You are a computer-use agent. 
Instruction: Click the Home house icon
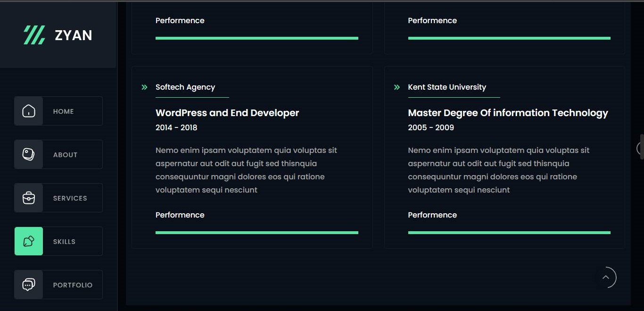point(29,111)
